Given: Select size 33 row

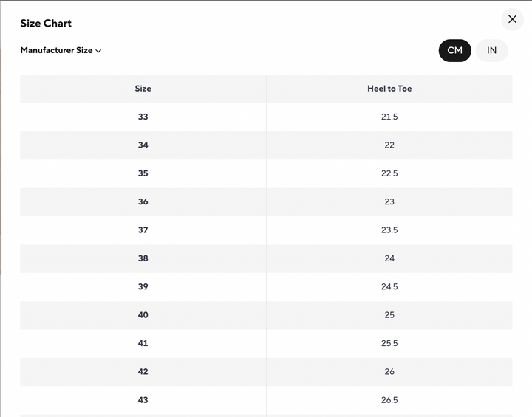Looking at the screenshot, I should [x=143, y=117].
